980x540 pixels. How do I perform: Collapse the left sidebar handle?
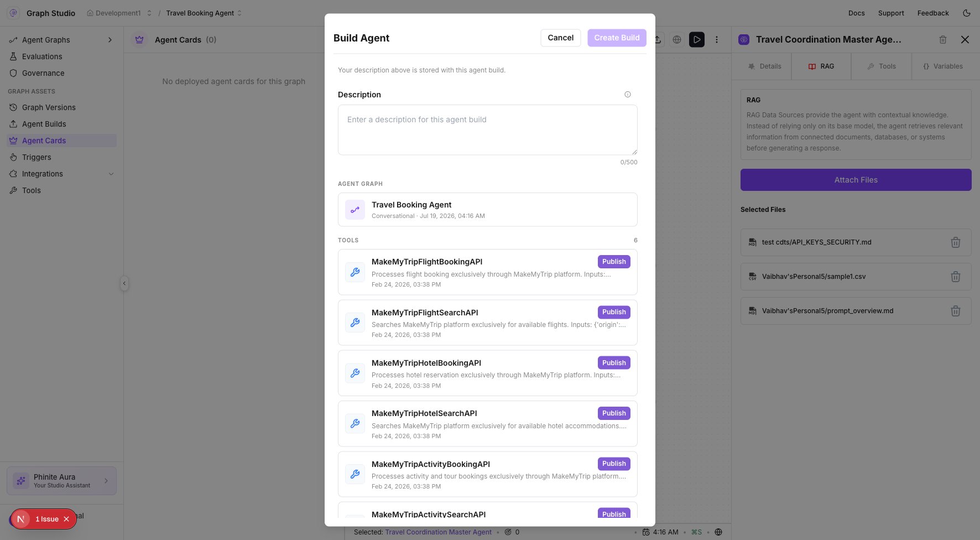click(124, 283)
